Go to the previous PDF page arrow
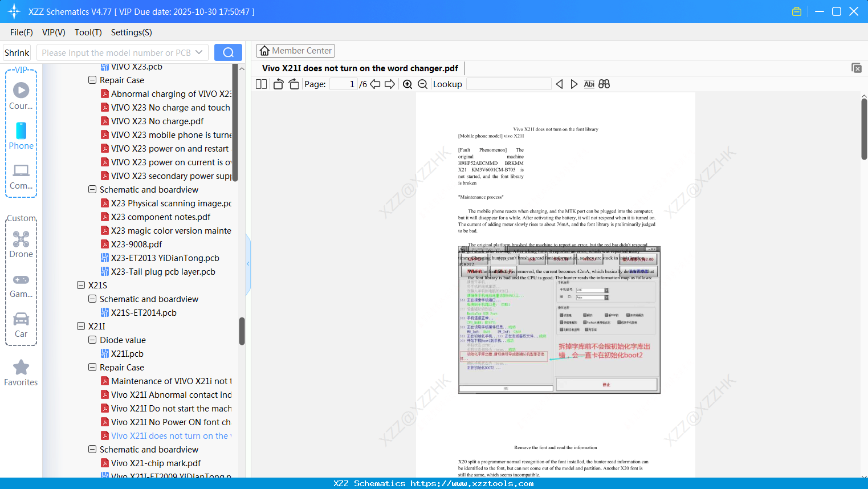The width and height of the screenshot is (868, 489). coord(375,84)
